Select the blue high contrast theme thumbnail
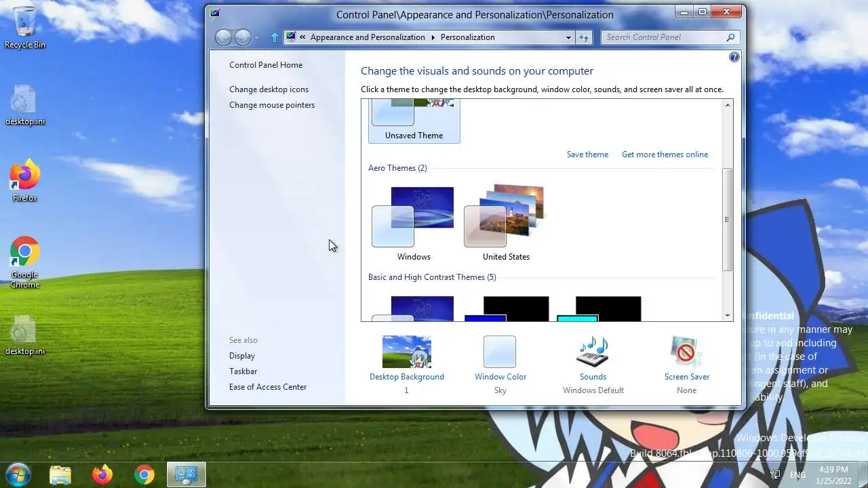The image size is (868, 488). click(x=506, y=308)
